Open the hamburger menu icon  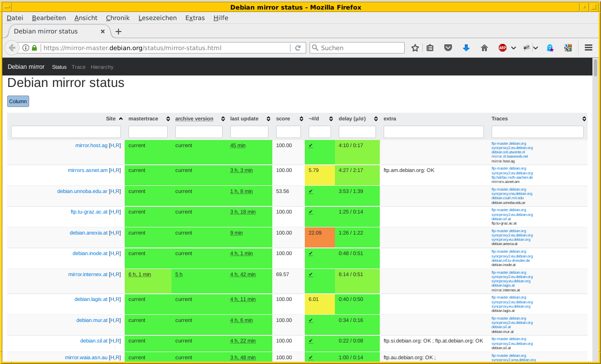click(589, 48)
